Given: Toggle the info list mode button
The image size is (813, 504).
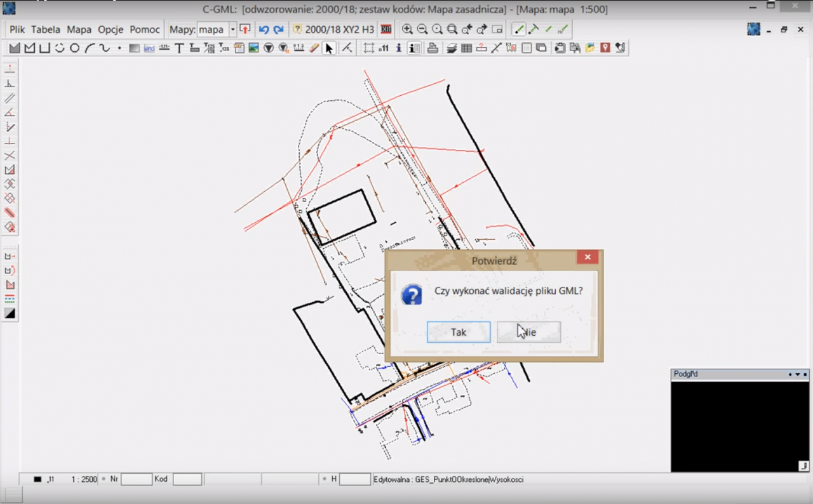Looking at the screenshot, I should 414,48.
